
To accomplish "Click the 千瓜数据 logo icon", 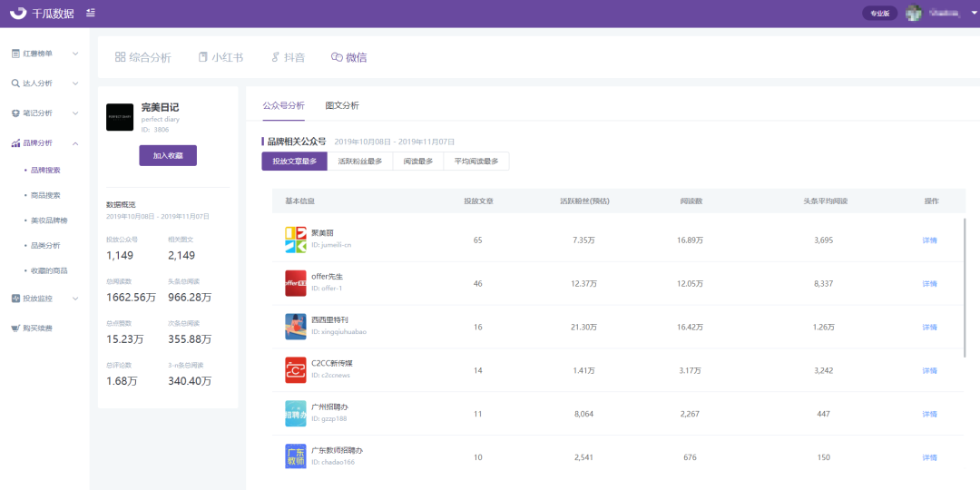I will pyautogui.click(x=19, y=13).
